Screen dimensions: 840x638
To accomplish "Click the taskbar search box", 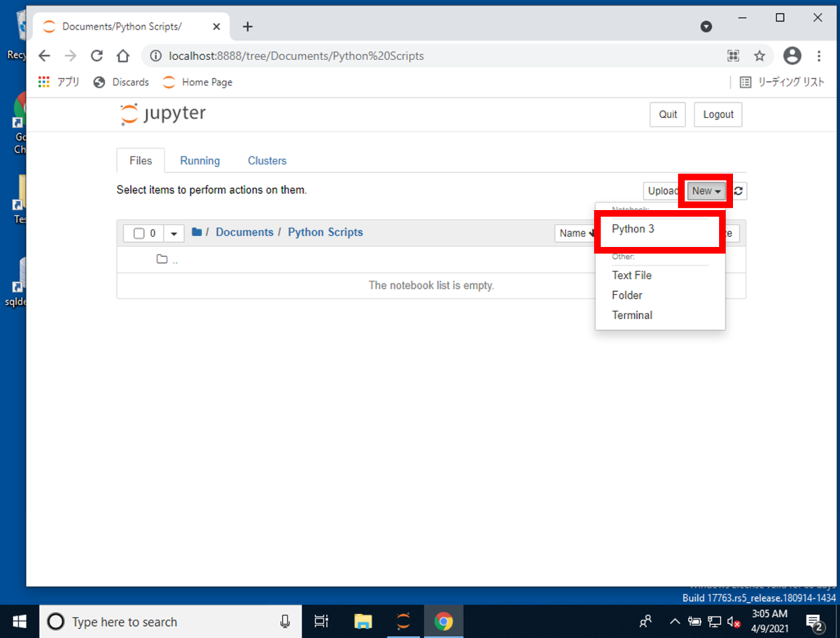I will pos(170,621).
